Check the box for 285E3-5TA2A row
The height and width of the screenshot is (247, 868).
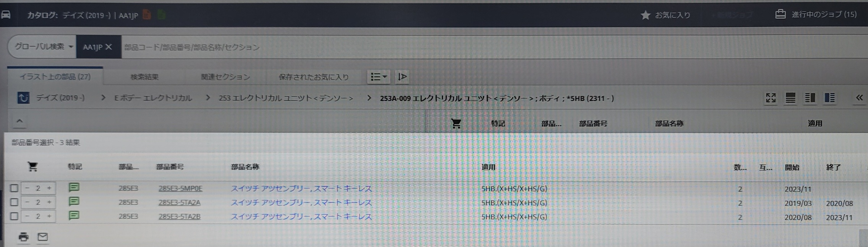pyautogui.click(x=14, y=202)
